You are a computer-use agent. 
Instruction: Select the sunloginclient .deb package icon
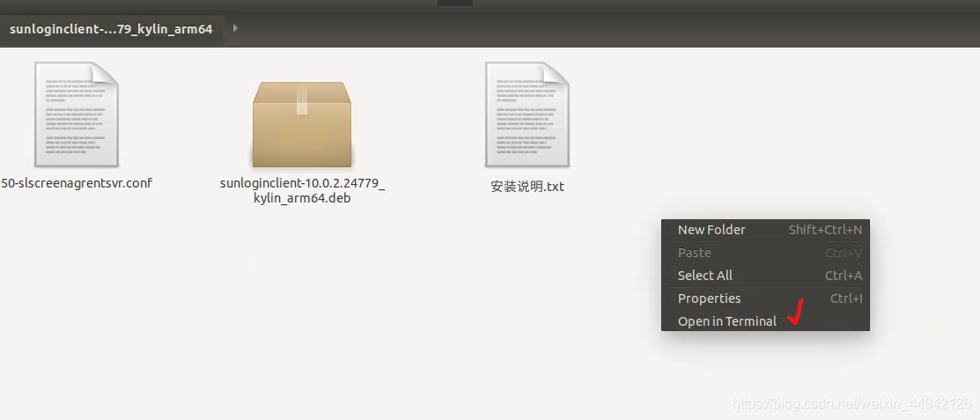coord(302,124)
